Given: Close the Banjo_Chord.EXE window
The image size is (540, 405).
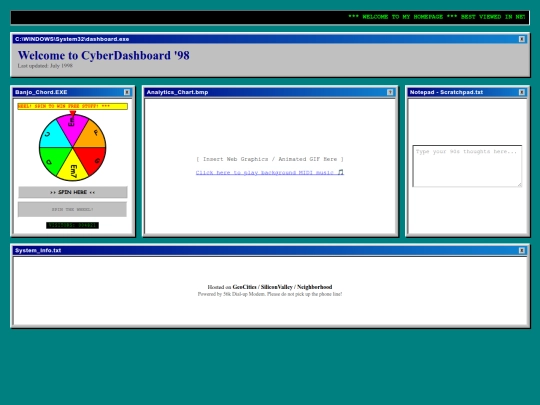Looking at the screenshot, I should click(x=127, y=92).
